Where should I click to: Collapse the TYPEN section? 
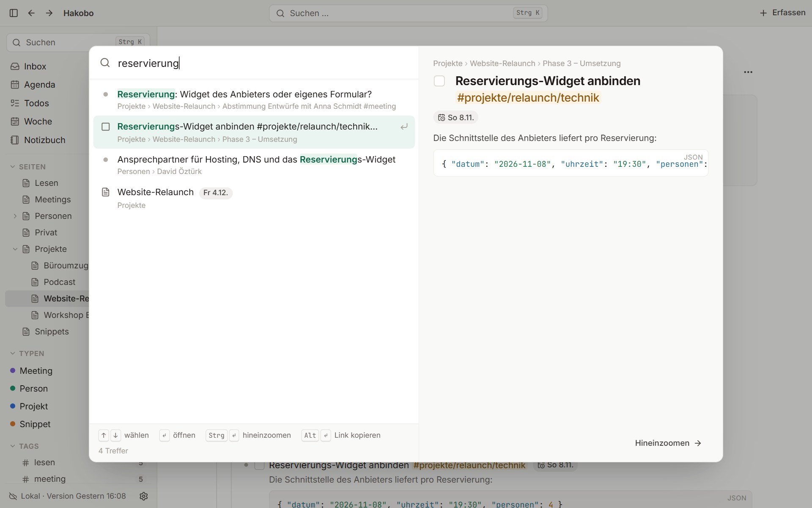pyautogui.click(x=13, y=353)
